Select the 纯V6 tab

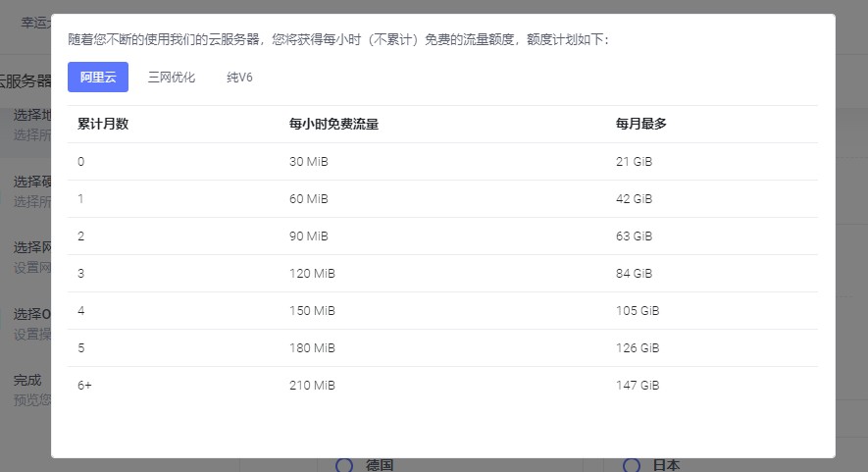(x=239, y=77)
